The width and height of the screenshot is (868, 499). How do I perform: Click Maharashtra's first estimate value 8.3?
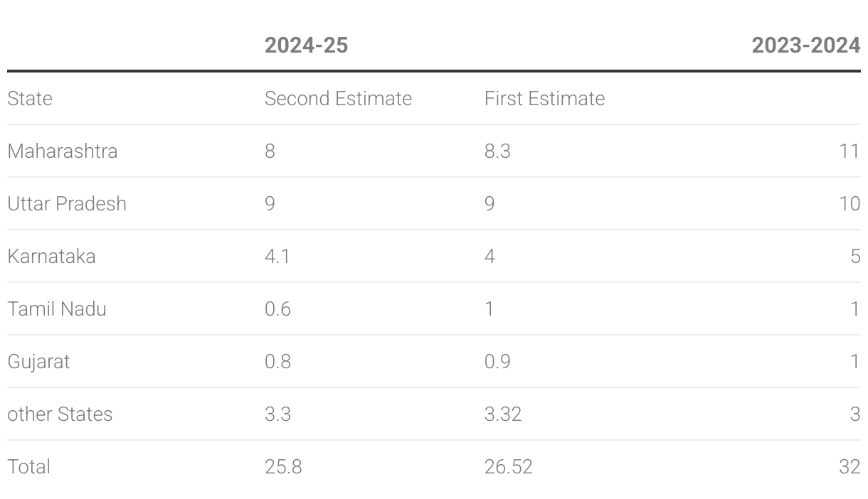(x=497, y=151)
